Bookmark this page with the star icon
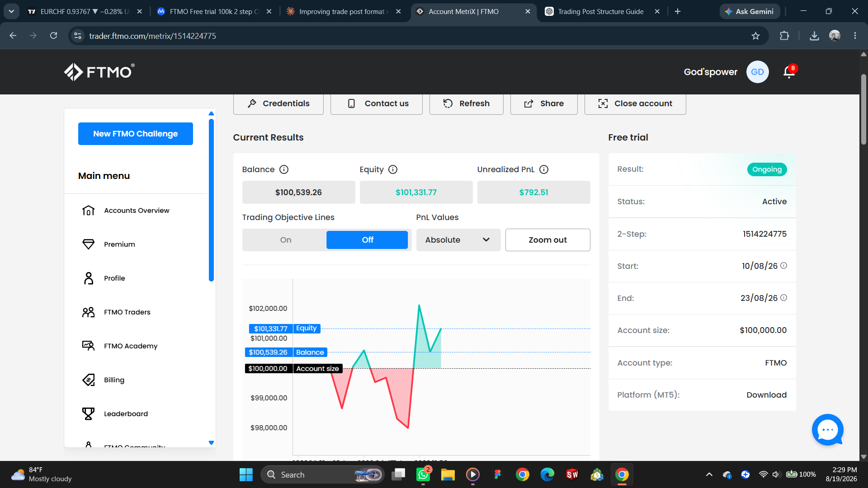Image resolution: width=868 pixels, height=488 pixels. pyautogui.click(x=755, y=36)
